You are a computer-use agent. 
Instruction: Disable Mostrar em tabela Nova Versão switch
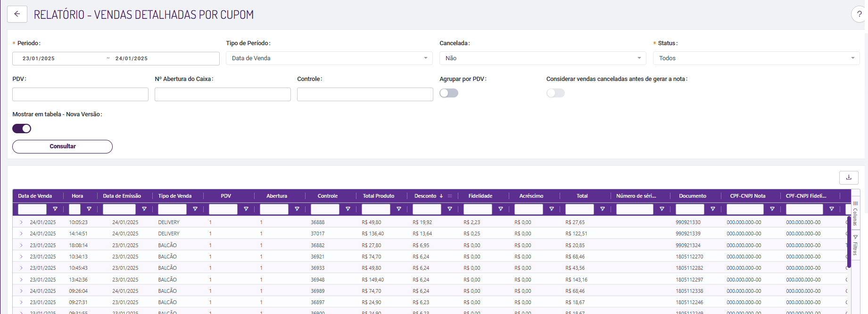tap(22, 129)
